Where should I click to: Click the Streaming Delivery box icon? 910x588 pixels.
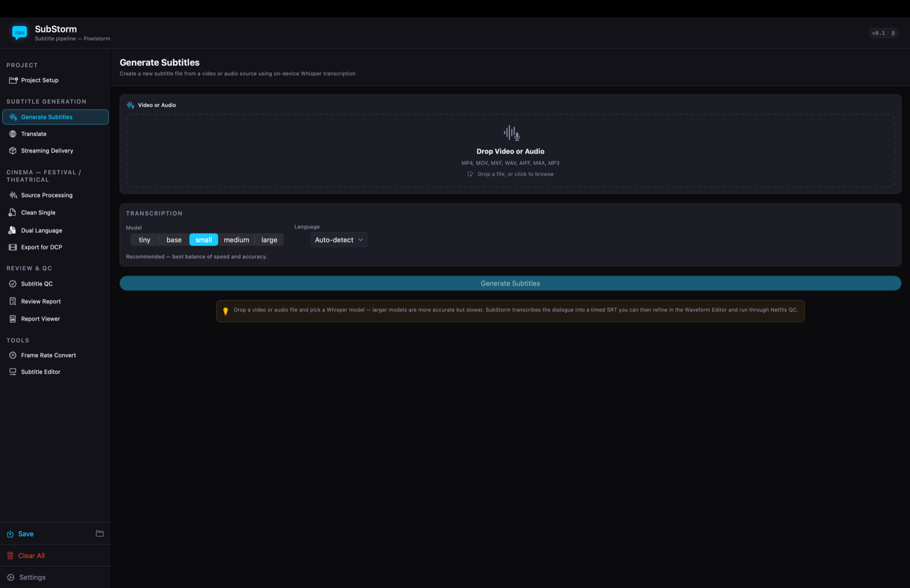click(x=13, y=151)
